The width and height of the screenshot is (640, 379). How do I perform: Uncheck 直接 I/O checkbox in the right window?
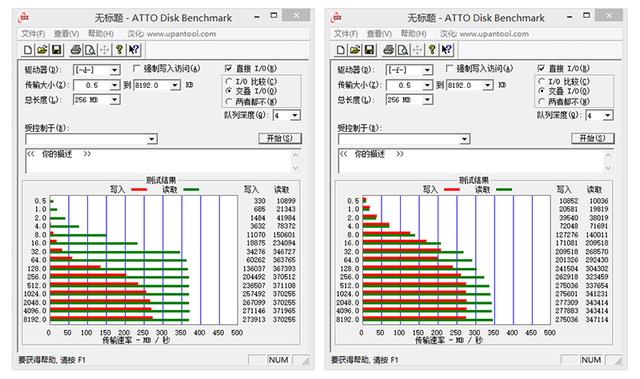541,68
